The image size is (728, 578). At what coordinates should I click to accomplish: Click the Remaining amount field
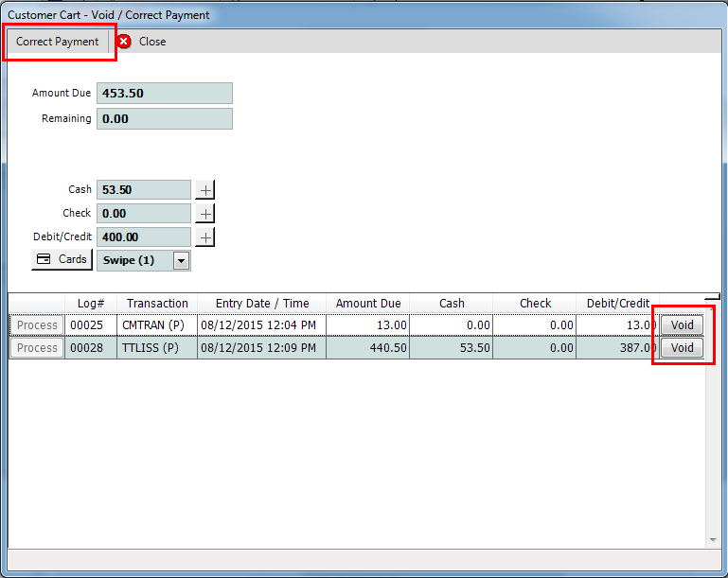(164, 119)
